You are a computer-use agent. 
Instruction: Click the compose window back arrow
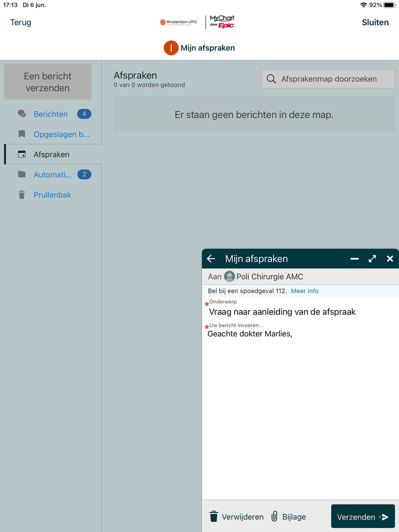(x=211, y=259)
